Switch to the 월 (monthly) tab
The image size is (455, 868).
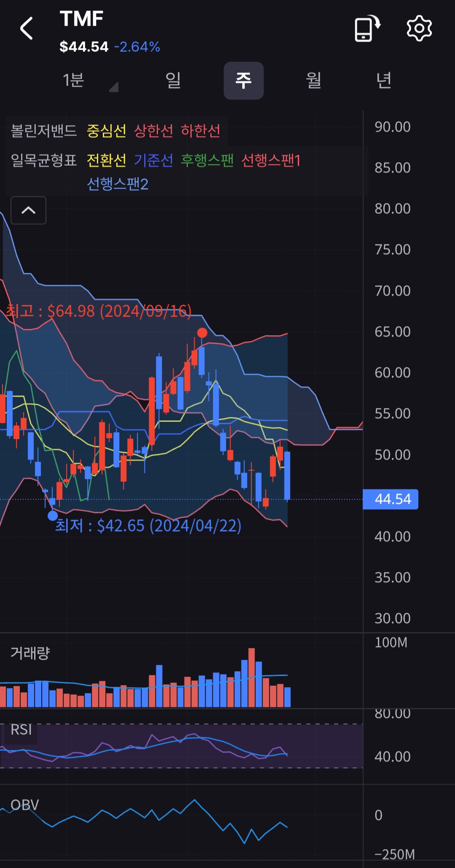[313, 80]
